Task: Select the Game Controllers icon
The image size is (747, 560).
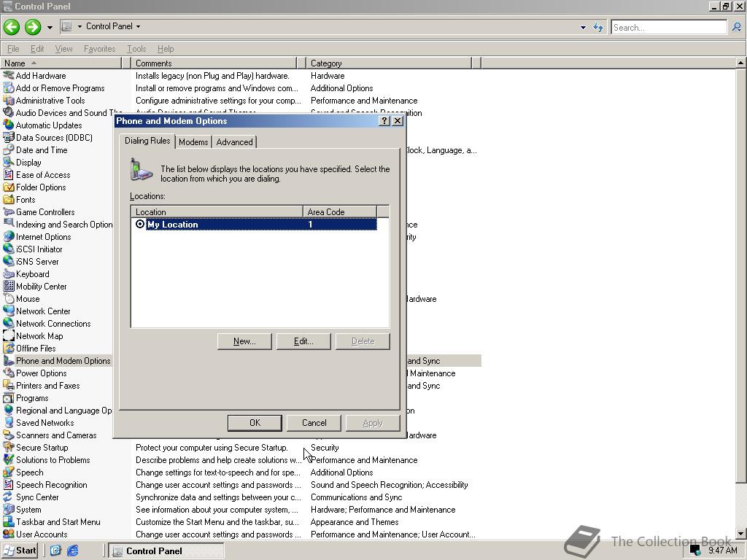Action: 9,211
